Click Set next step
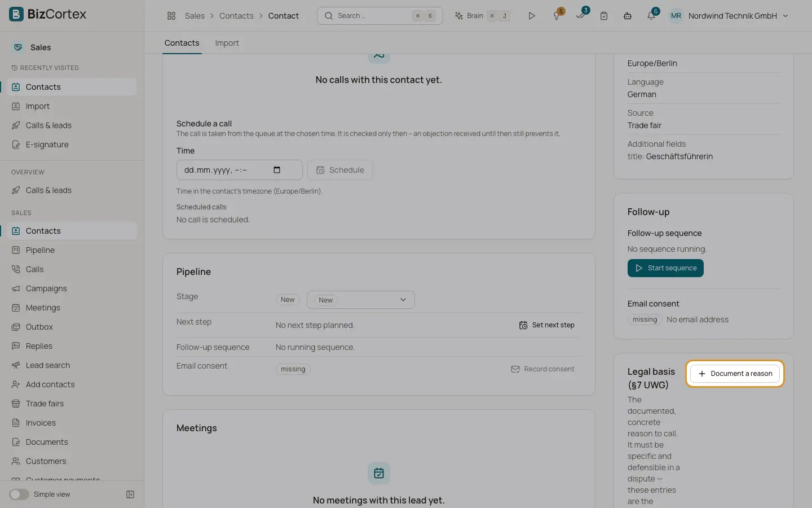 (547, 325)
